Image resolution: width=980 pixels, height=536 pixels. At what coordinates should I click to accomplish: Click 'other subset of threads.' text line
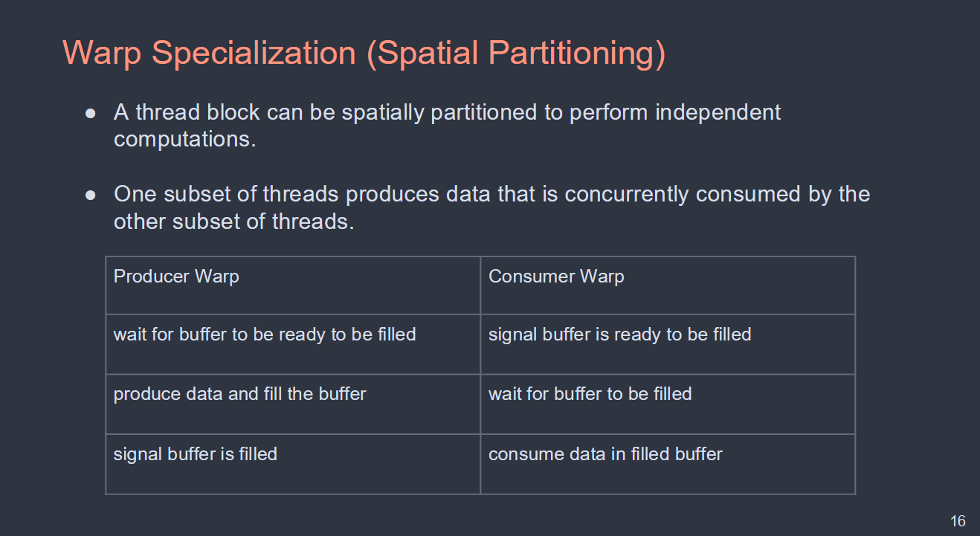coord(233,222)
